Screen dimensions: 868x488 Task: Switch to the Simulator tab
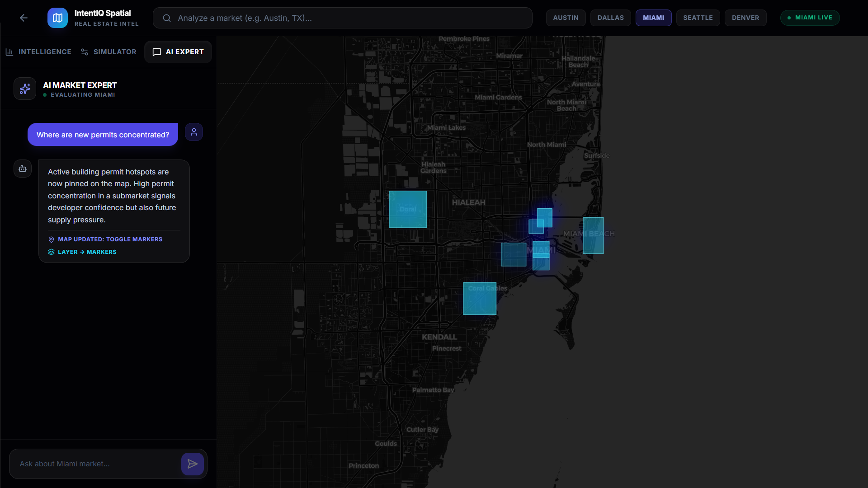coord(108,52)
